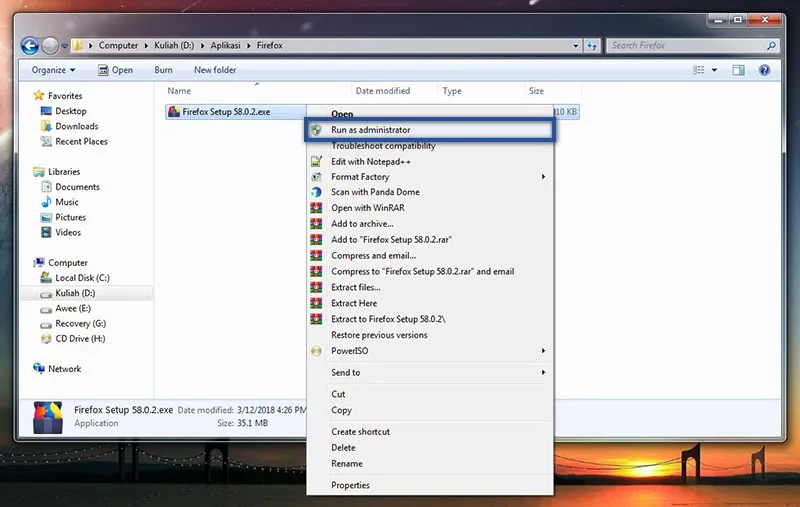Screen dimensions: 800x507
Task: Select Recovery (G:) drive
Action: point(73,323)
